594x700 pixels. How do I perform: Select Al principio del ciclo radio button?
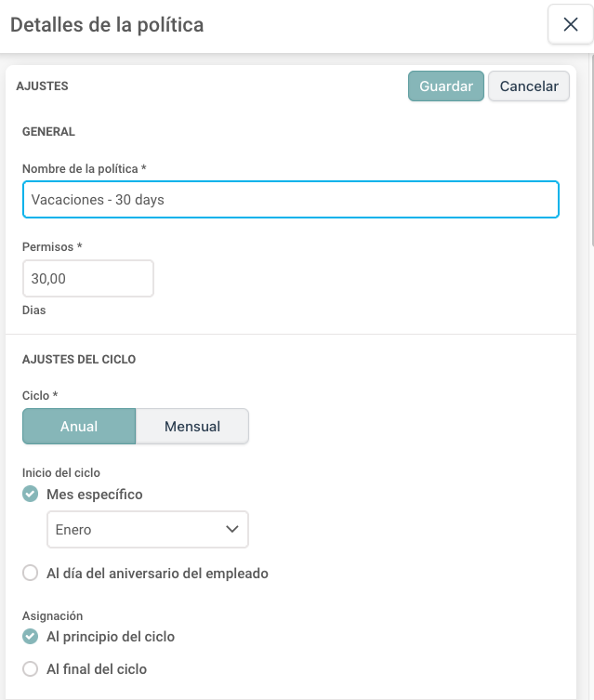(x=31, y=637)
